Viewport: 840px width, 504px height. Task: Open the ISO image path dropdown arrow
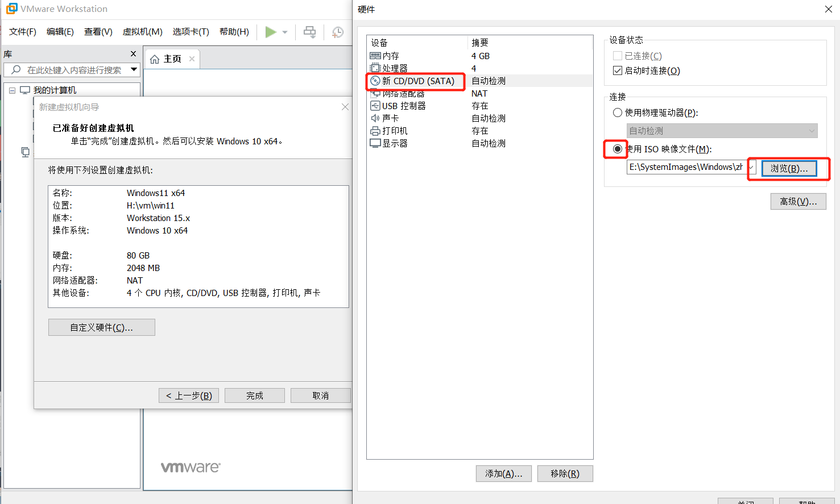coord(751,167)
